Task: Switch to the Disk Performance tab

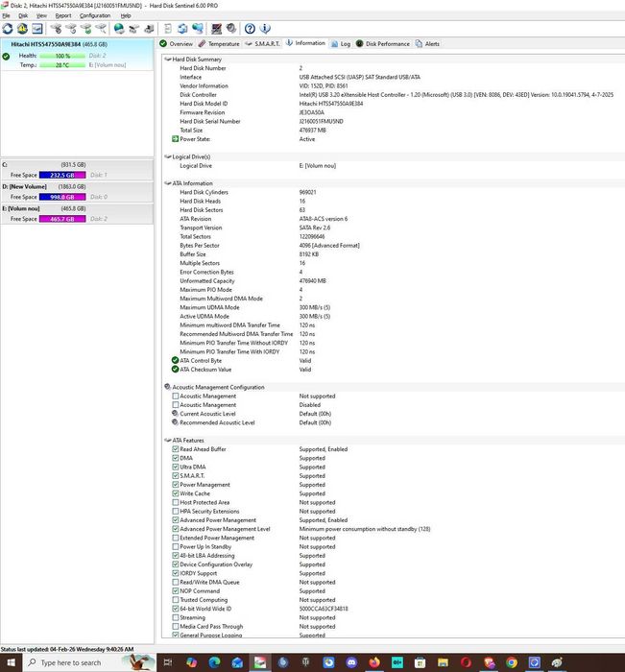Action: (x=383, y=44)
